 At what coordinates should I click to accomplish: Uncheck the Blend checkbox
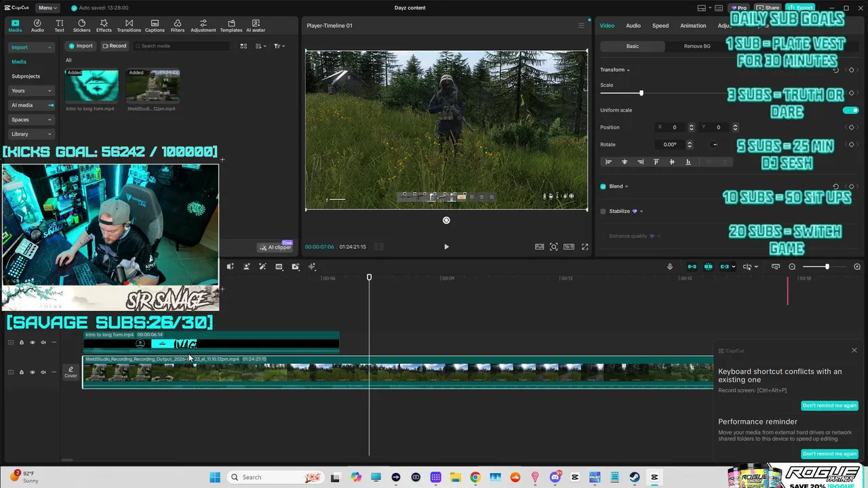[603, 186]
